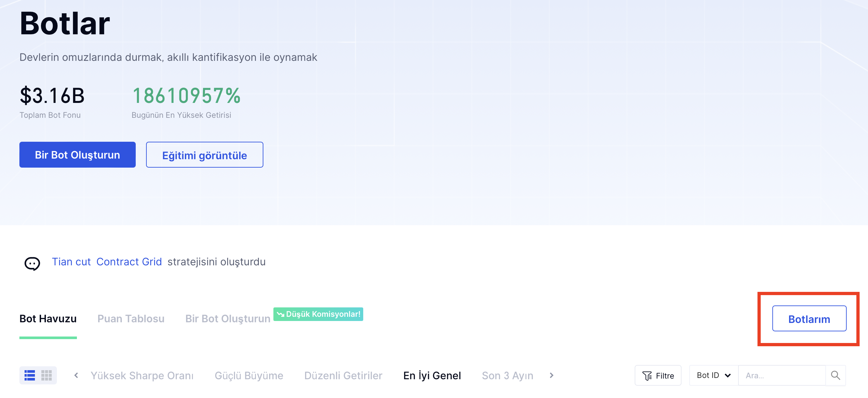This screenshot has width=868, height=398.
Task: Click the Düşük Komisyonlar badge
Action: tap(318, 314)
